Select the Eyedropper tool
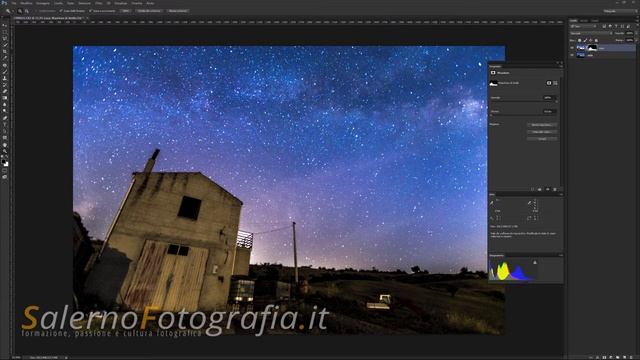Image resolution: width=640 pixels, height=360 pixels. point(4,58)
